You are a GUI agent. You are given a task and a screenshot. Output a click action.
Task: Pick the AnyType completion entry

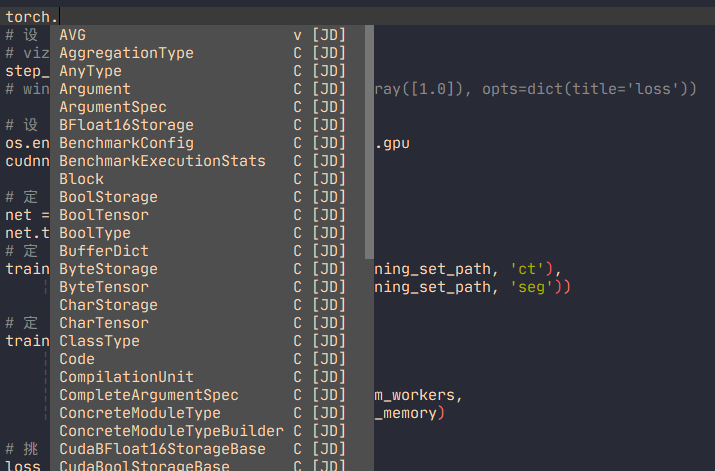[x=90, y=71]
